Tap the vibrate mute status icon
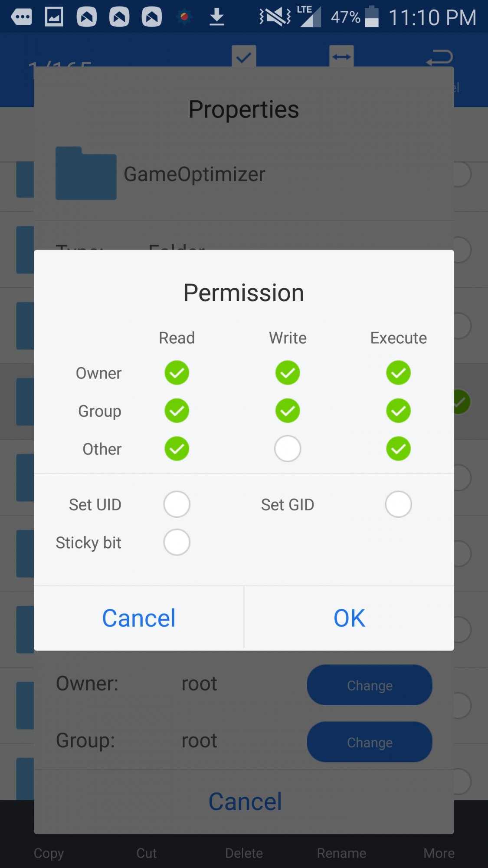 coord(275,17)
